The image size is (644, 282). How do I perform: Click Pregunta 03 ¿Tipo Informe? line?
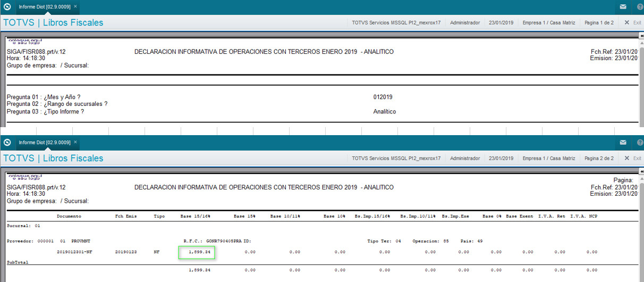click(x=45, y=112)
